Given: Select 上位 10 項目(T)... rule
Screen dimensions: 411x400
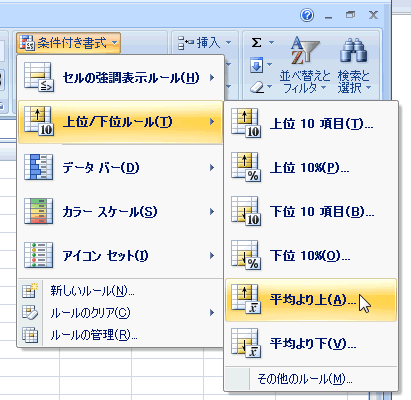Looking at the screenshot, I should click(311, 124).
